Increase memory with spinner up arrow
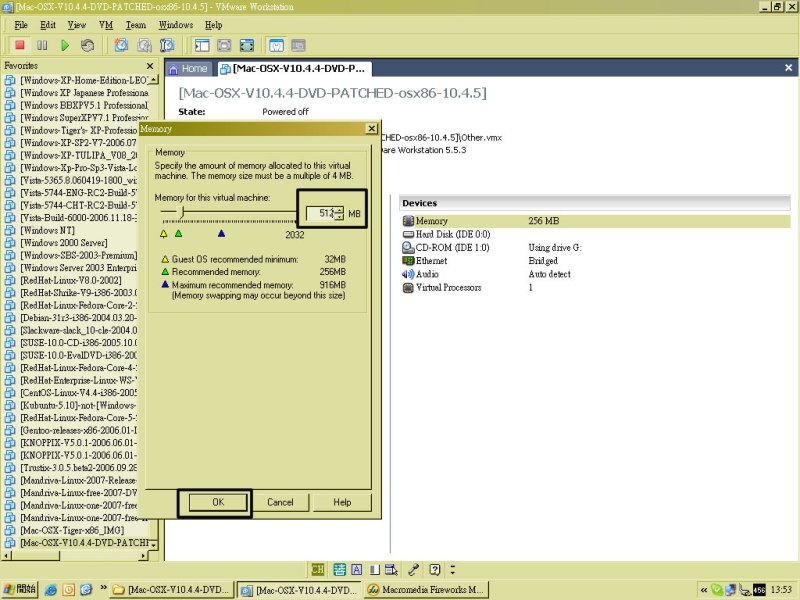The height and width of the screenshot is (600, 800). (x=340, y=210)
